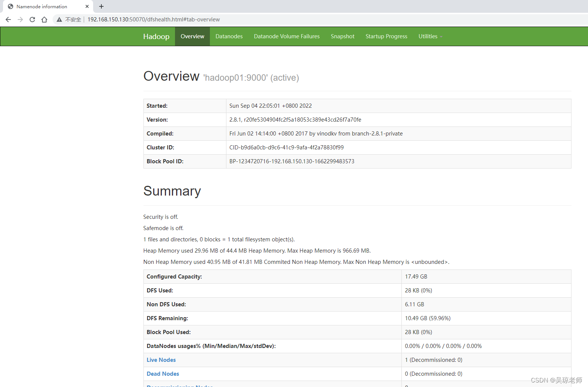Go back to the previous page

click(x=8, y=20)
